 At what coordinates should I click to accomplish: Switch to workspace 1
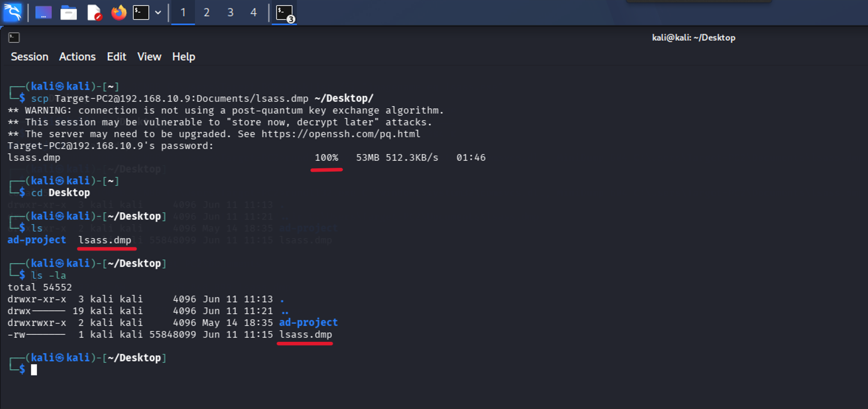click(183, 13)
